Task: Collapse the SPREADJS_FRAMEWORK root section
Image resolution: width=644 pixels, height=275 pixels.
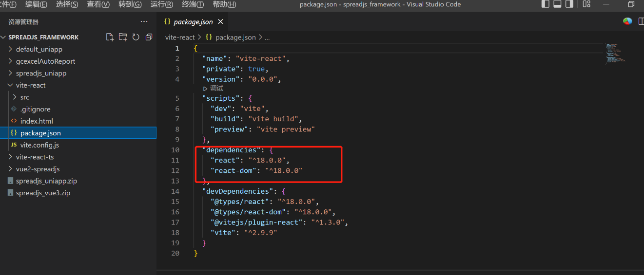Action: tap(4, 37)
